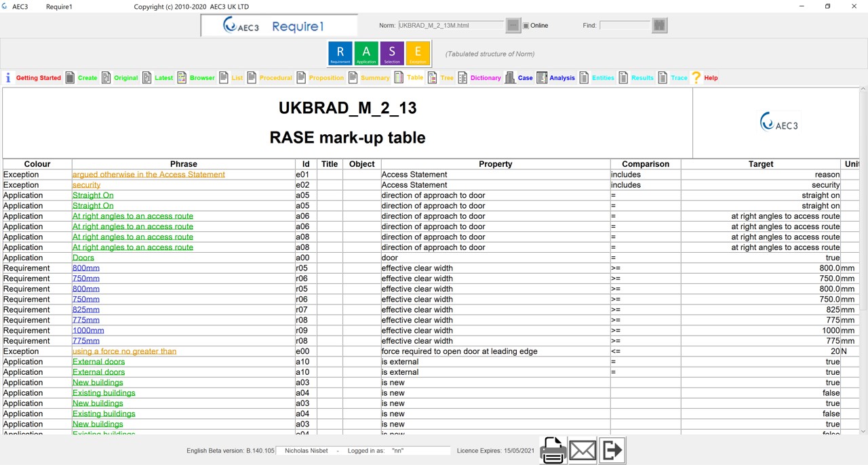Screen dimensions: 868x465
Task: Click the vertical scrollbar down arrow
Action: point(863,431)
